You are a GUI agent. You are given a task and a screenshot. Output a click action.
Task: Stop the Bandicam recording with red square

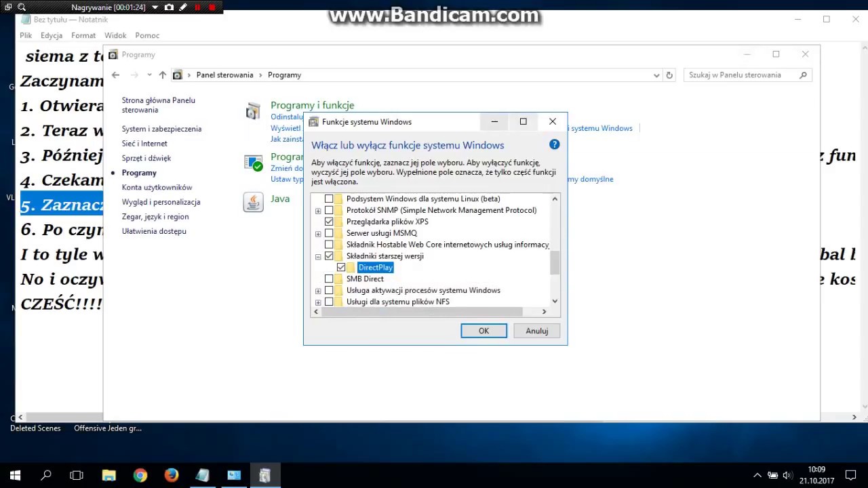point(212,7)
